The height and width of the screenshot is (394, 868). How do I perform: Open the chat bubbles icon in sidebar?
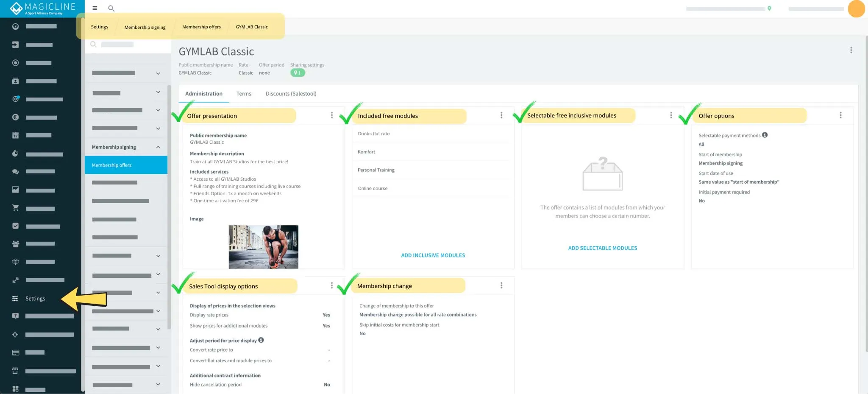[x=15, y=172]
